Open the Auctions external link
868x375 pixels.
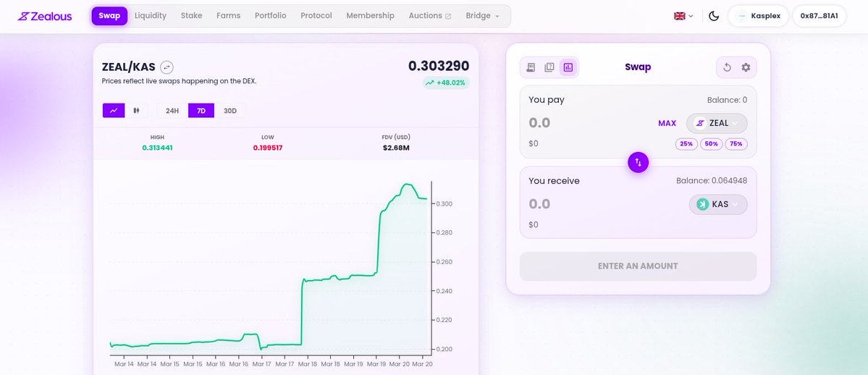pyautogui.click(x=430, y=15)
